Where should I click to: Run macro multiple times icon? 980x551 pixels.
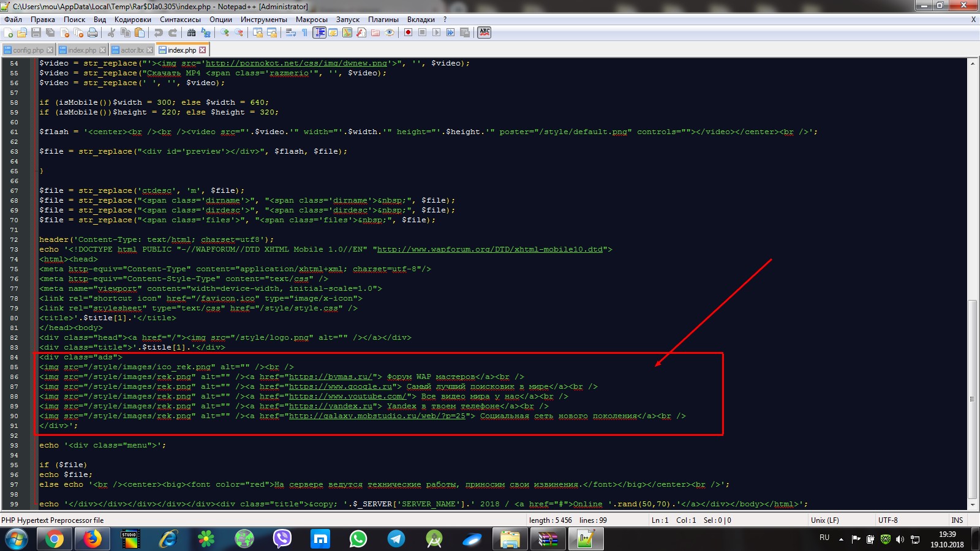(450, 32)
